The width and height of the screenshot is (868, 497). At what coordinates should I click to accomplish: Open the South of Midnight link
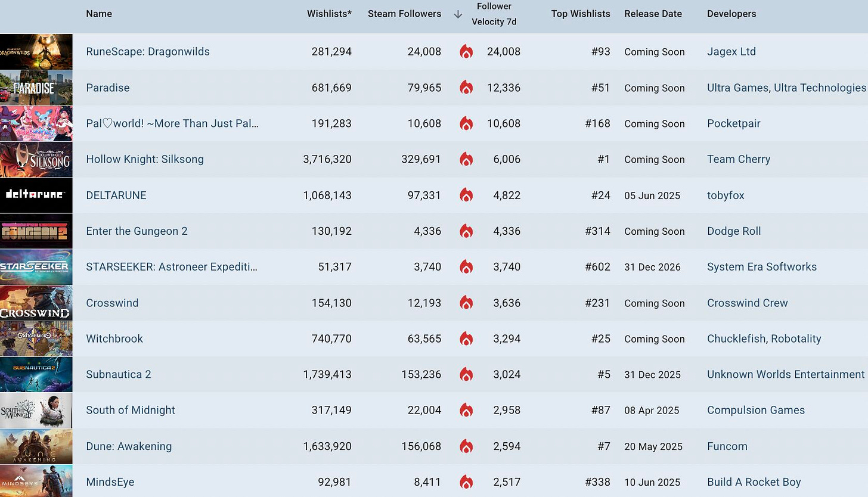click(x=131, y=410)
